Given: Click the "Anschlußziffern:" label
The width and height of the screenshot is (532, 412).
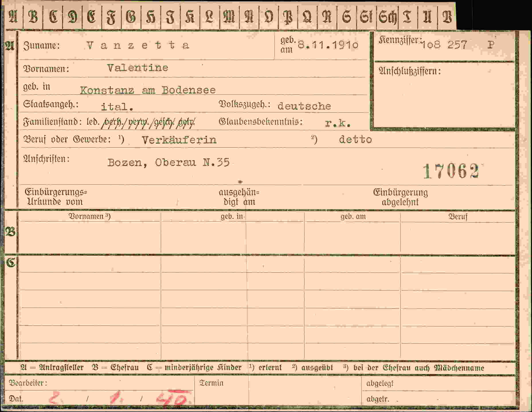Looking at the screenshot, I should click(x=410, y=71).
